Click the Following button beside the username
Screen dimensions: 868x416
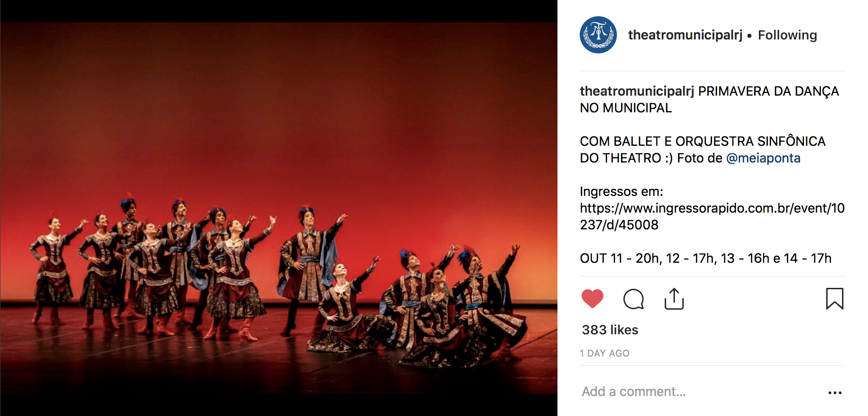tap(787, 35)
